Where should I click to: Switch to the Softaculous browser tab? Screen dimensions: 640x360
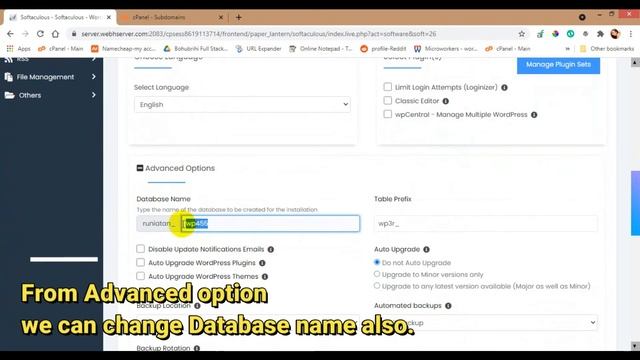pos(60,17)
